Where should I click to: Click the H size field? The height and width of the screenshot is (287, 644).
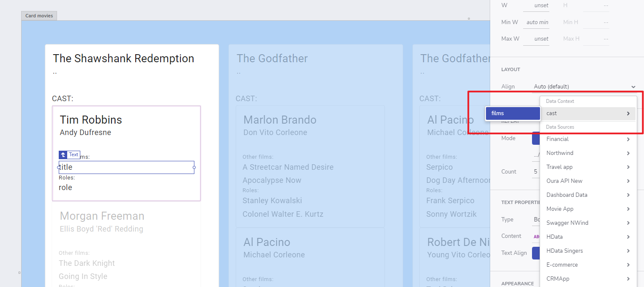point(596,6)
